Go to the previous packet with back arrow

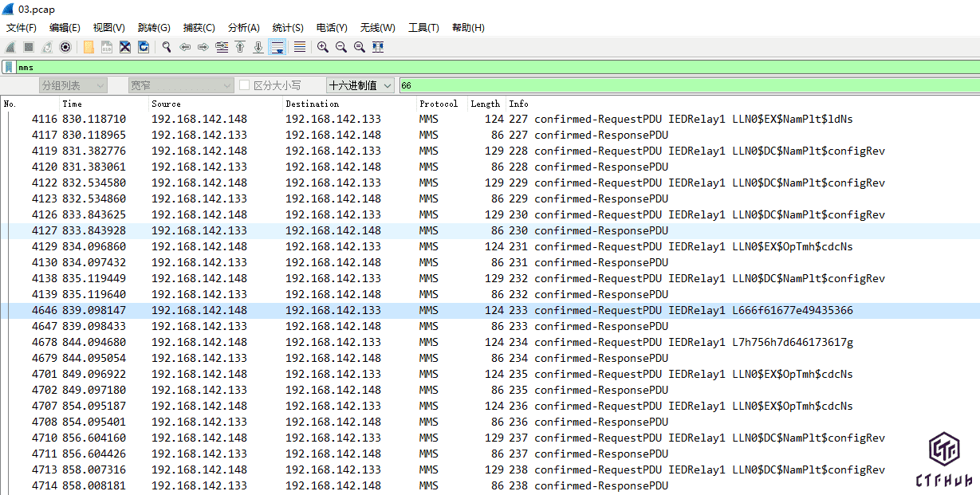pyautogui.click(x=185, y=47)
